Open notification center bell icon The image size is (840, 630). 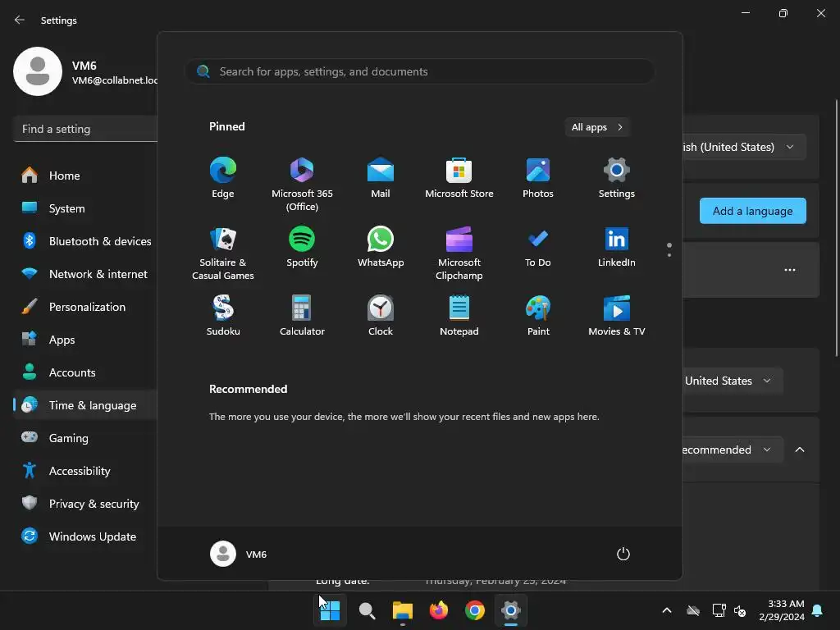tap(818, 610)
